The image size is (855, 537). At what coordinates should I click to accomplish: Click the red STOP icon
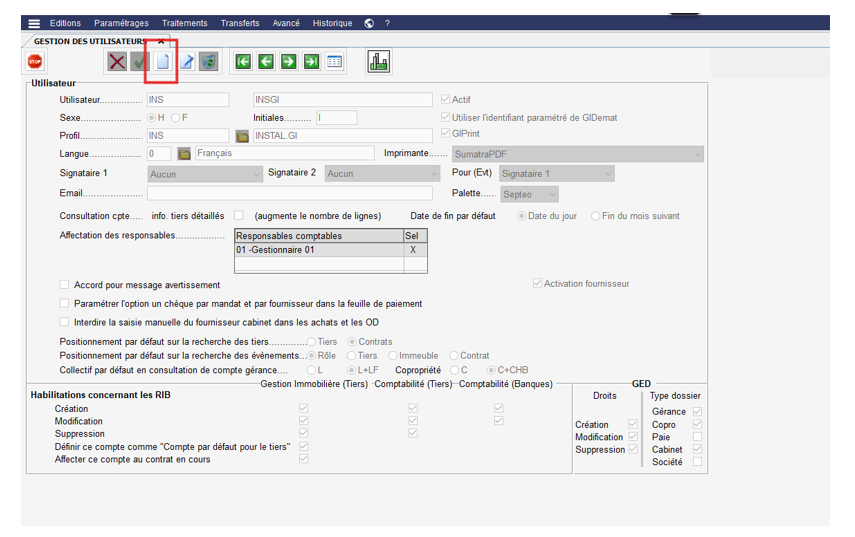35,62
